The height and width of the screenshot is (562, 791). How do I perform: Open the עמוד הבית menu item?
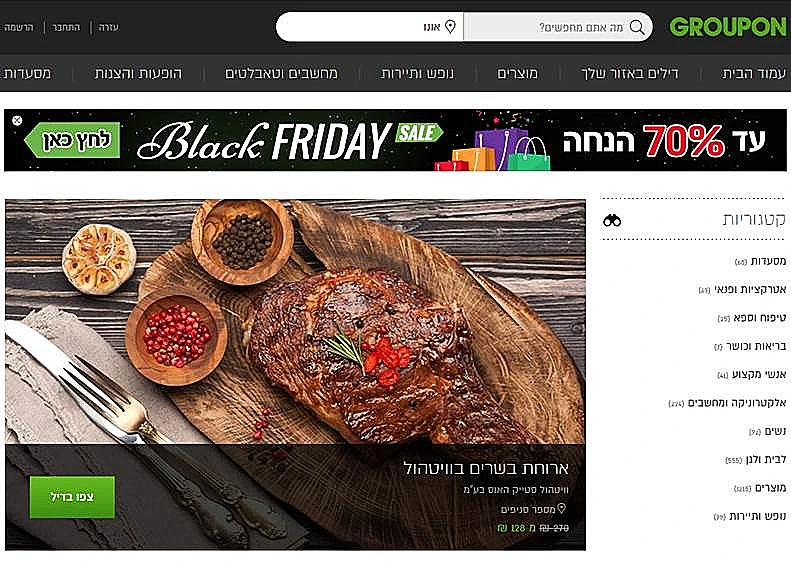pyautogui.click(x=754, y=74)
